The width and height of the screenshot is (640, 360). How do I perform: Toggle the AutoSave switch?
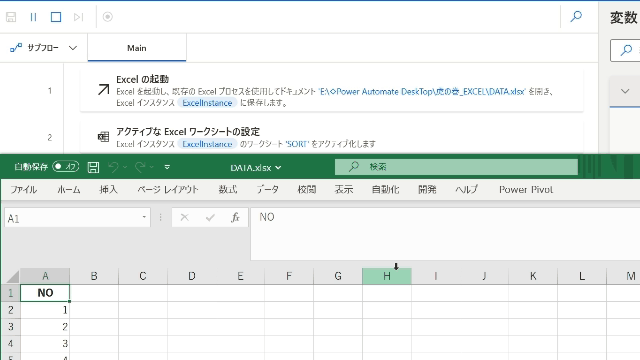66,167
